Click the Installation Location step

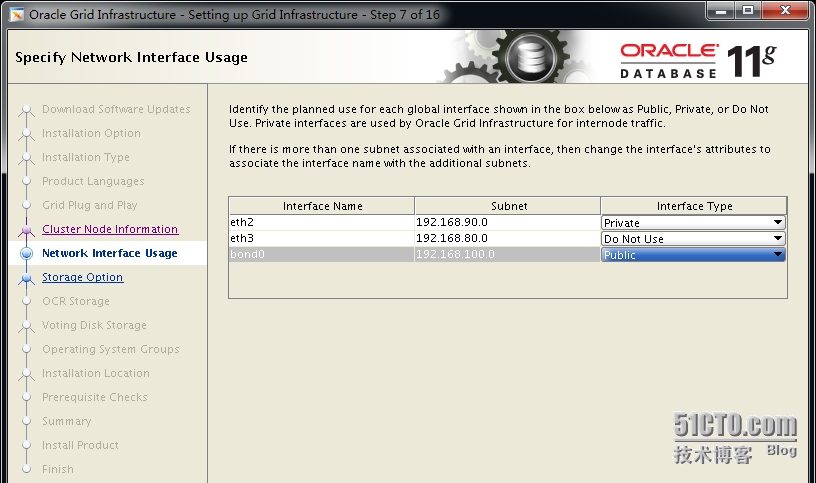[x=95, y=373]
